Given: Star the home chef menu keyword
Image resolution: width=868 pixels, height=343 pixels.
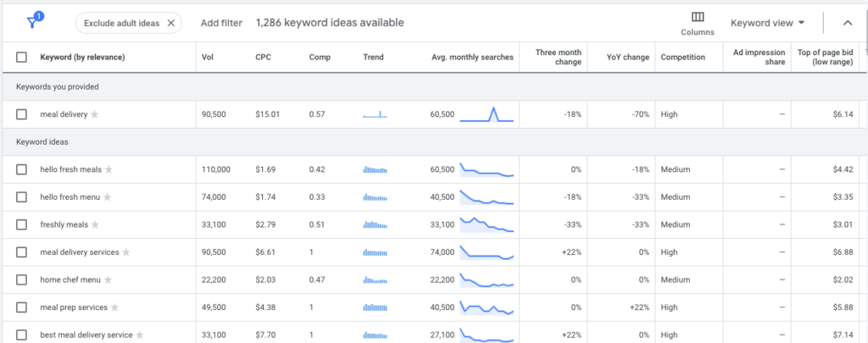Looking at the screenshot, I should pos(107,279).
